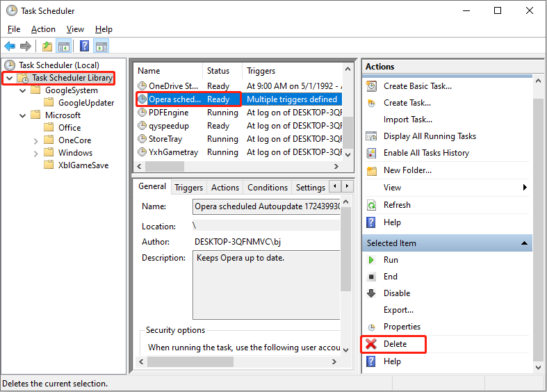The height and width of the screenshot is (392, 547).
Task: Collapse the Selected Item section arrow
Action: click(524, 243)
